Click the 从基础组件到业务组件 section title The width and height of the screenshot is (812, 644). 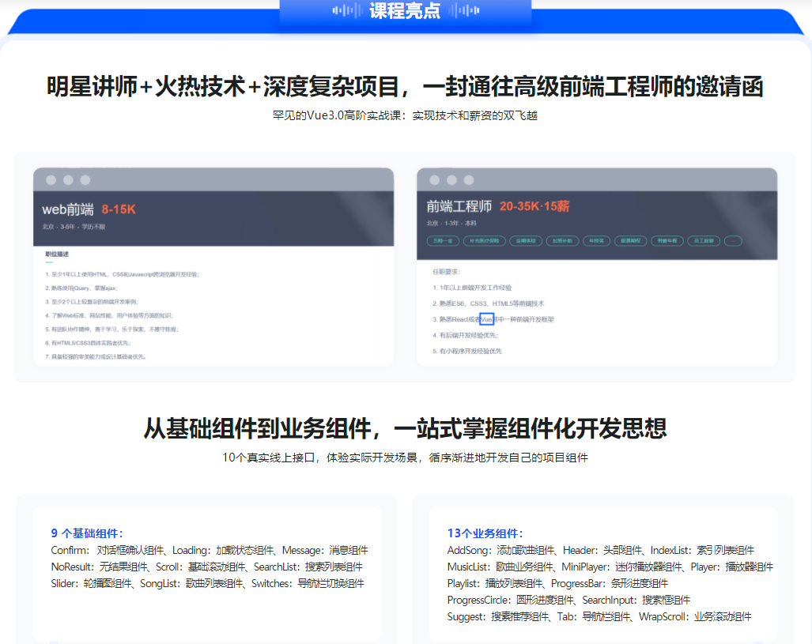click(x=405, y=428)
